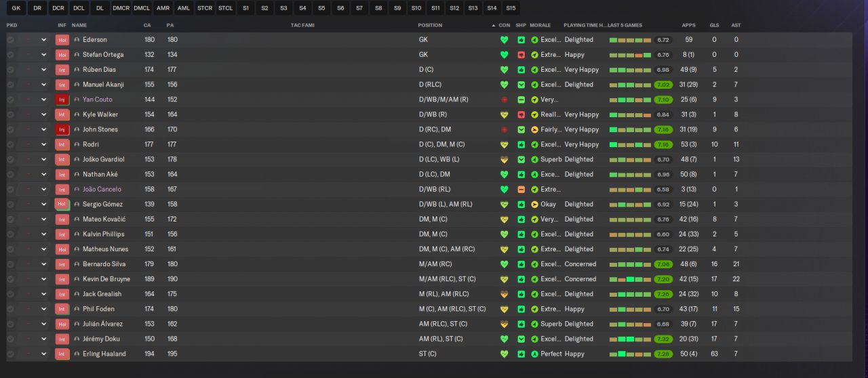Select the AML position tab
Viewport: 868px width, 378px height.
point(183,8)
